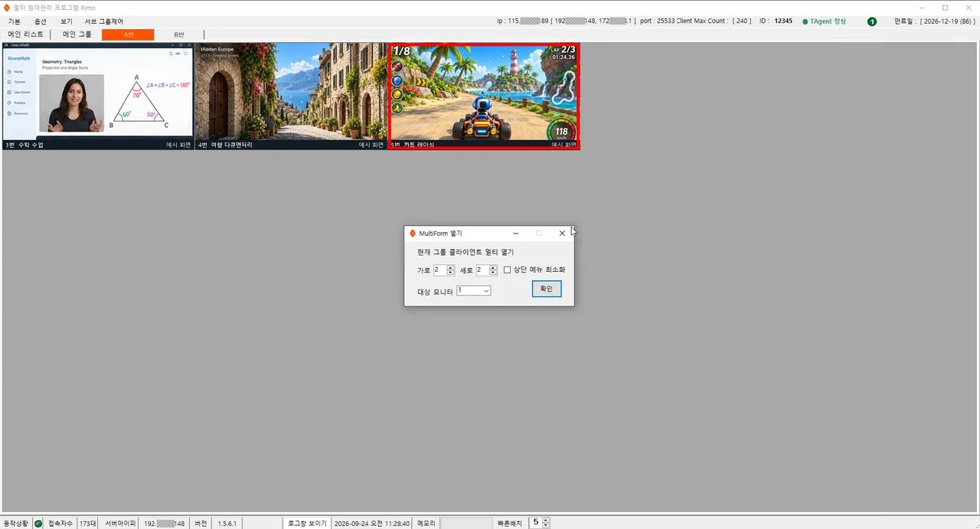This screenshot has width=980, height=529.
Task: Click the 빠른배치 number field showing 5
Action: pyautogui.click(x=535, y=523)
